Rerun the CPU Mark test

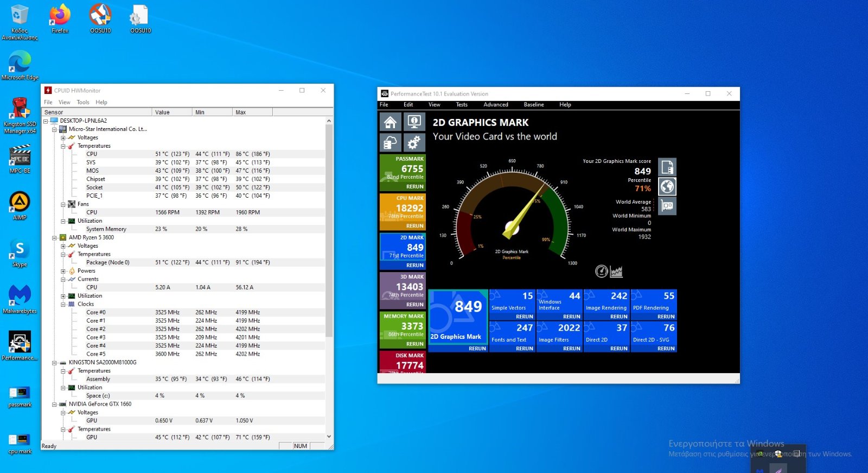(414, 226)
